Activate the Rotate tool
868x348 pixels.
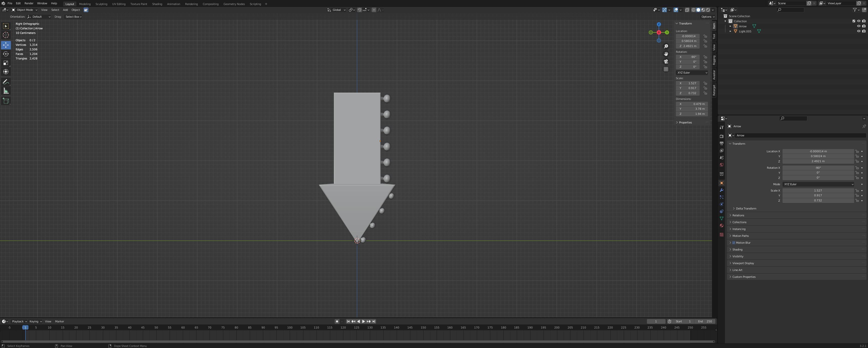pos(6,54)
